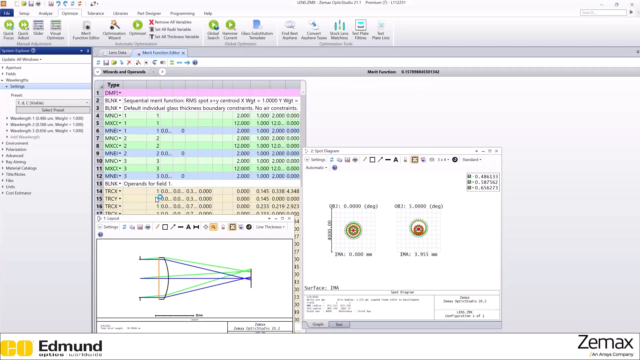The width and height of the screenshot is (640, 360).
Task: Open Settings in Layout window
Action: (x=108, y=227)
